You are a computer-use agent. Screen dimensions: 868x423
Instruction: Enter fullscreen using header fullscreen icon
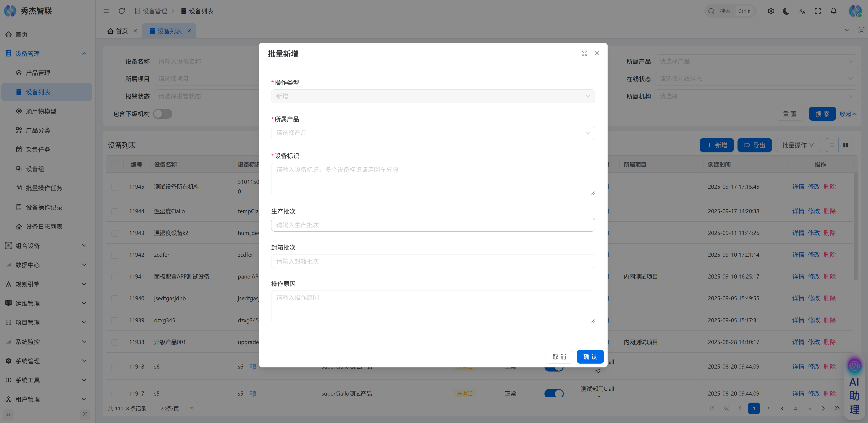818,11
